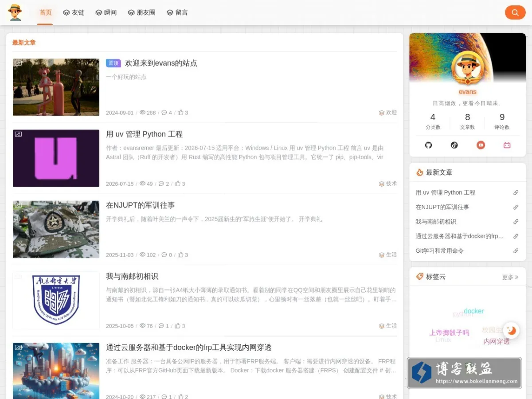Click link icon beside 用 uv 管理 Python 工程

click(516, 192)
